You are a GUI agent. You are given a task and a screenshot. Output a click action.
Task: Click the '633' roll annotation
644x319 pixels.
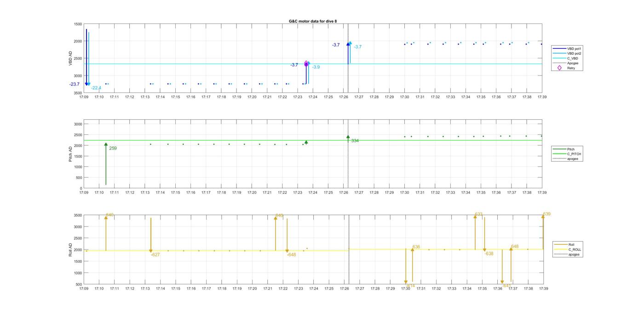(x=479, y=214)
